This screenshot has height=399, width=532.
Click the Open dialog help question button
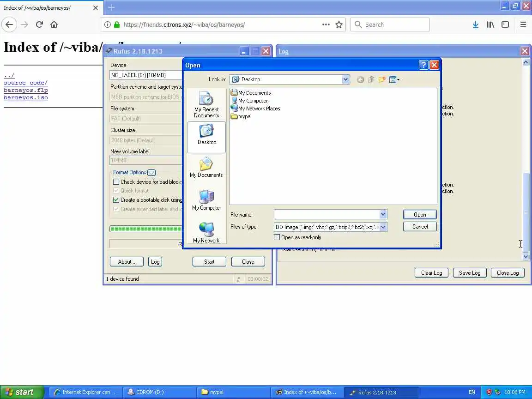point(423,65)
